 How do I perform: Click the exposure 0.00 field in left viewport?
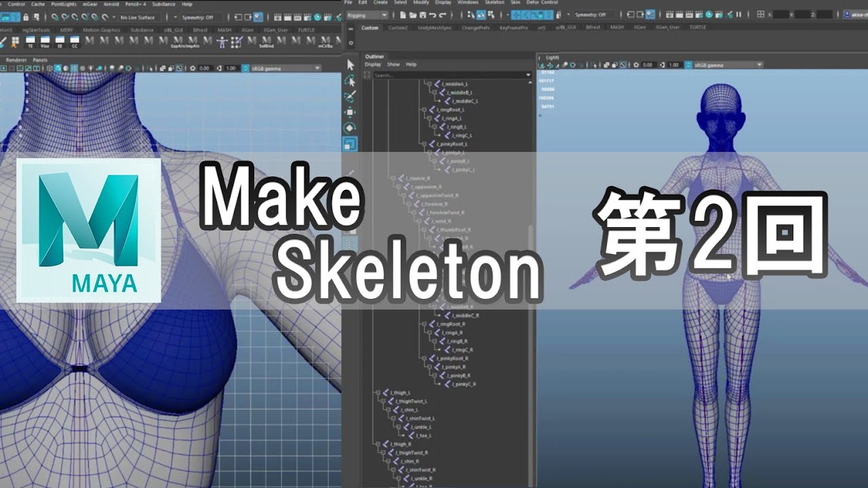[204, 68]
